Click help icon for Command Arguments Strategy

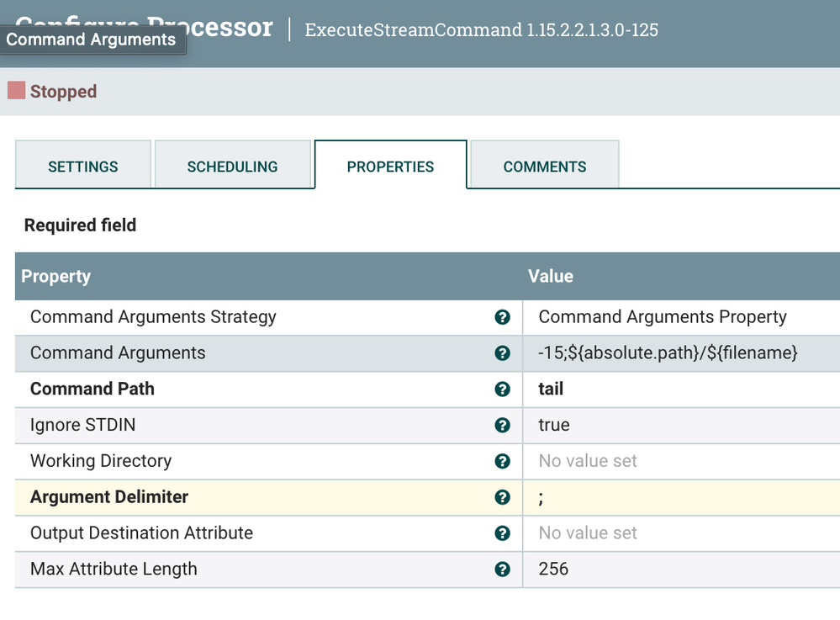pyautogui.click(x=502, y=317)
